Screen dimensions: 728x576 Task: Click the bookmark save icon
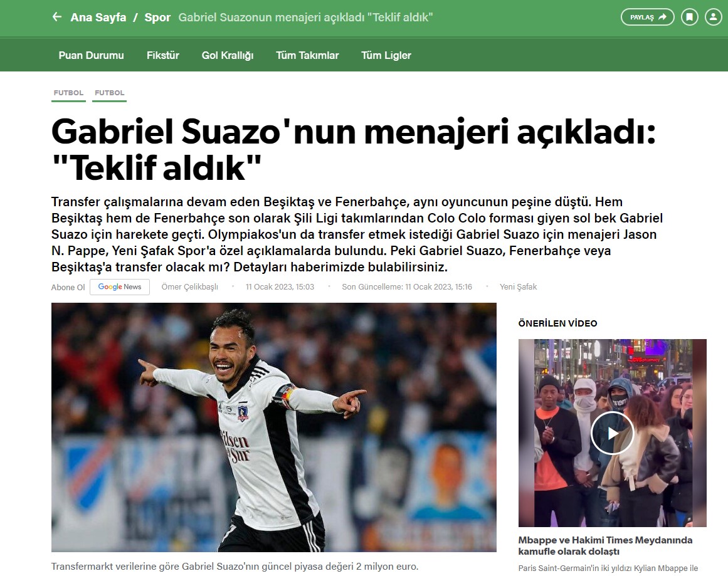tap(690, 17)
